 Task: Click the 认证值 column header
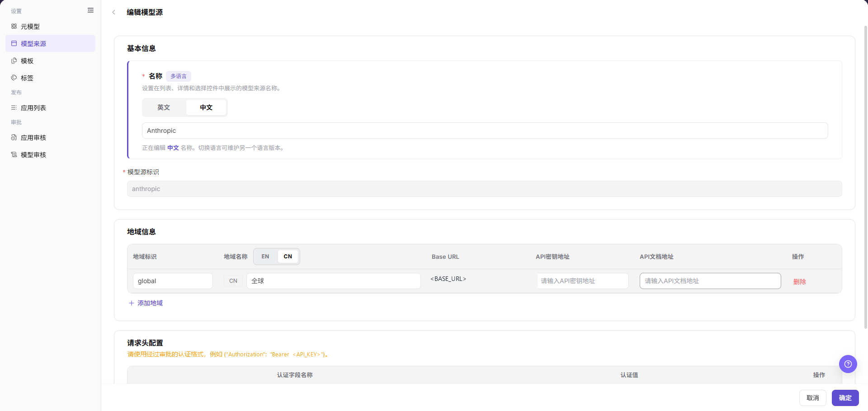click(x=629, y=375)
